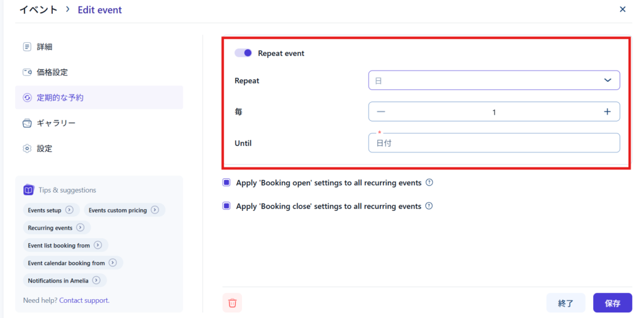The height and width of the screenshot is (318, 644).
Task: Switch to the 価格設定 tab
Action: point(52,72)
